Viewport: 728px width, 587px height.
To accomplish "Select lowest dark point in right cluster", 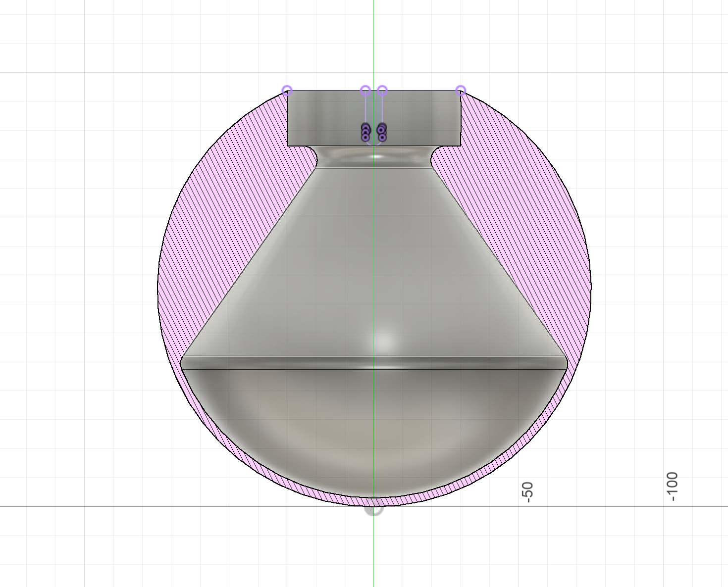I will click(382, 137).
